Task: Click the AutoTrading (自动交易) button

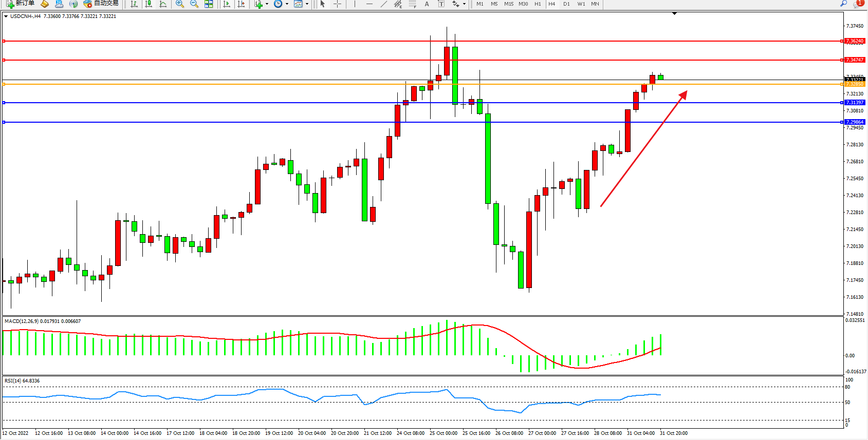Action: click(x=101, y=4)
